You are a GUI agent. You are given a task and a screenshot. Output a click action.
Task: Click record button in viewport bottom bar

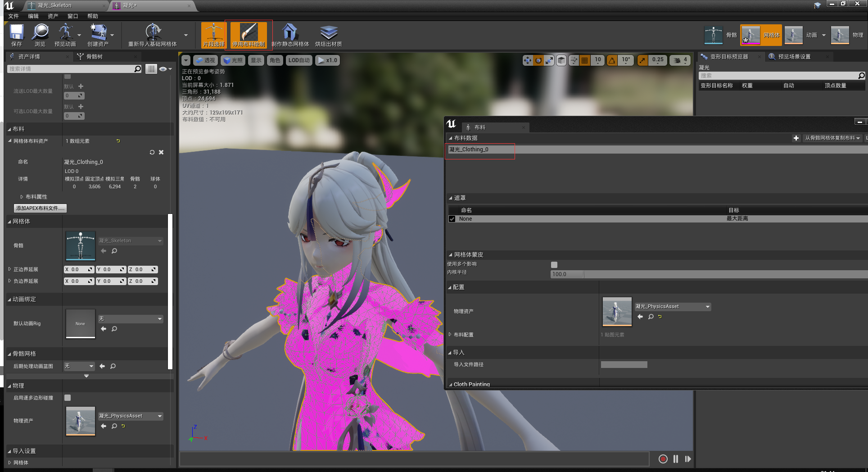[663, 459]
